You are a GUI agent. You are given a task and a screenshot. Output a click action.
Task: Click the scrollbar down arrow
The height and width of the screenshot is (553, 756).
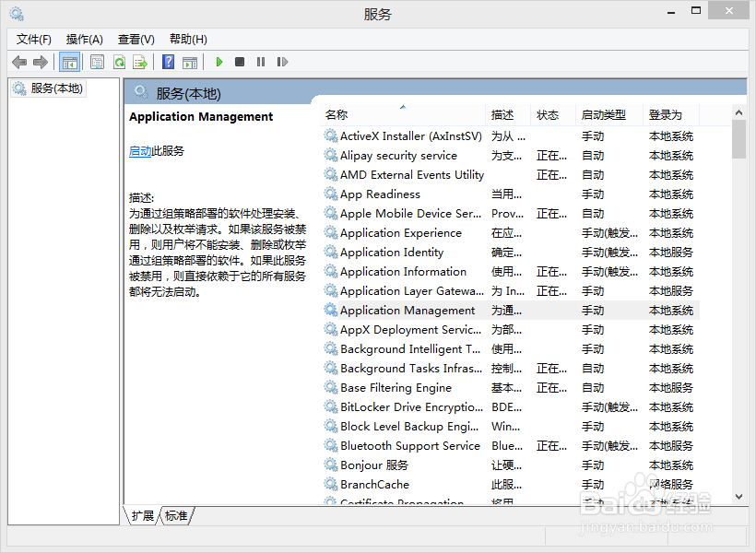(x=738, y=496)
